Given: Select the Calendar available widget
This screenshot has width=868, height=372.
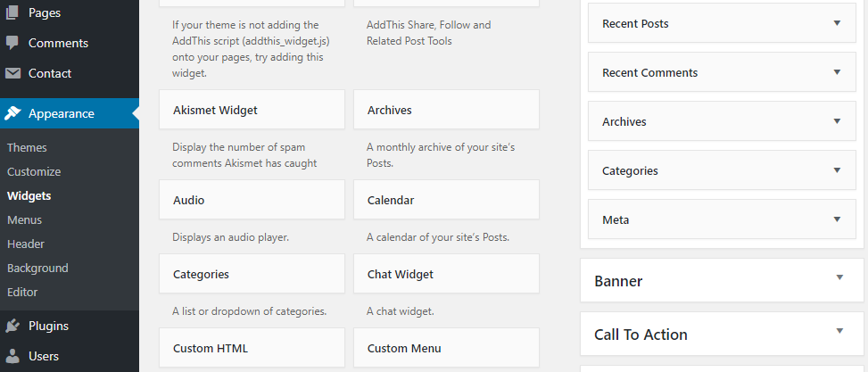Looking at the screenshot, I should [x=446, y=199].
